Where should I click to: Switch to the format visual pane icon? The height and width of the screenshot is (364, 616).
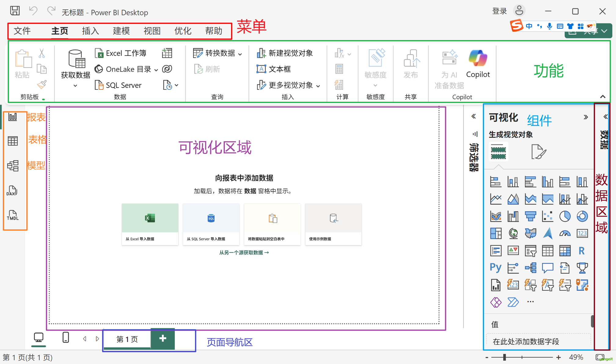[x=538, y=152]
